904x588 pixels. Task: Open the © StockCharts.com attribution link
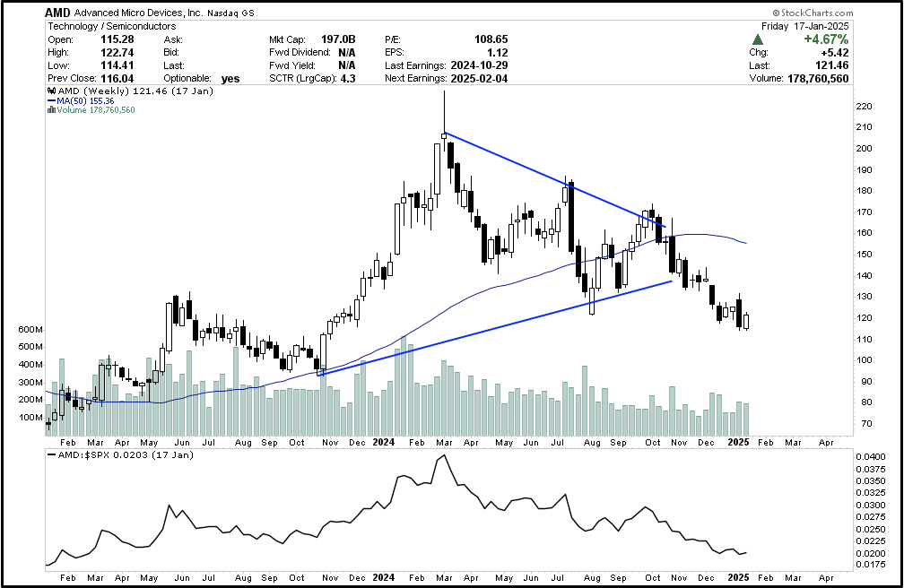(813, 13)
